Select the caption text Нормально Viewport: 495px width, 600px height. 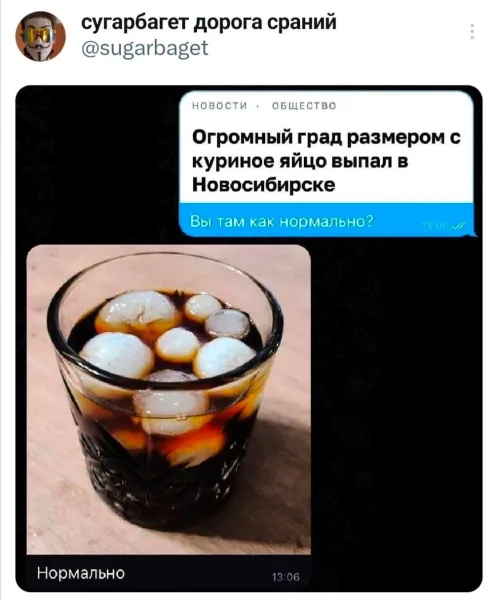click(x=81, y=573)
